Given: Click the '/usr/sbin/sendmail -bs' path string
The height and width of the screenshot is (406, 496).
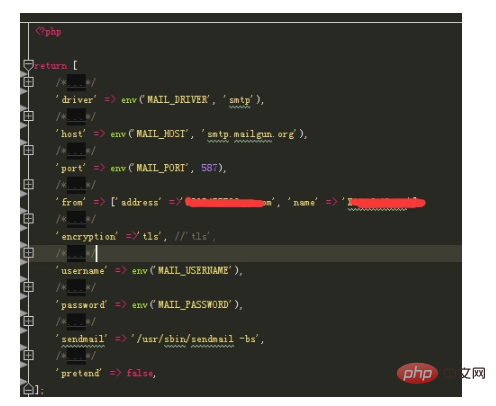Looking at the screenshot, I should coord(196,339).
